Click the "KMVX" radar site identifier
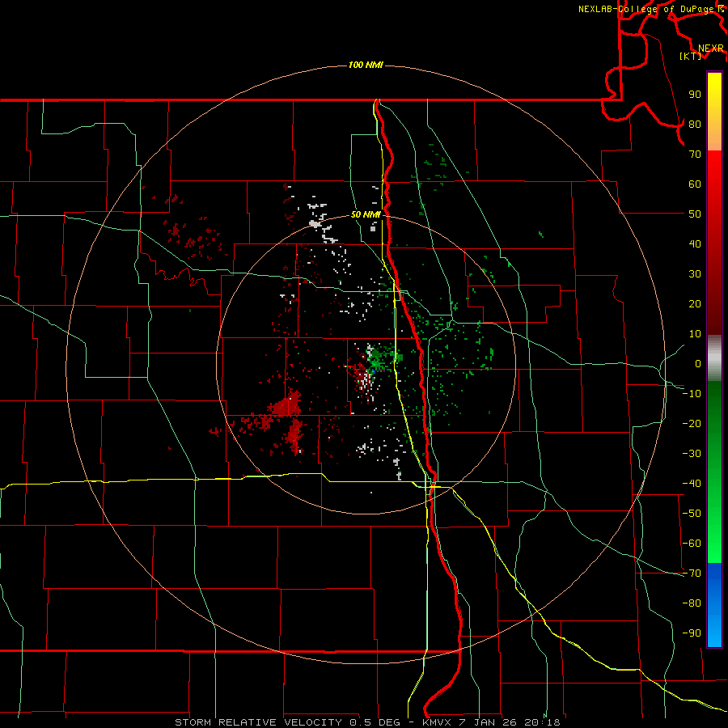 437,722
